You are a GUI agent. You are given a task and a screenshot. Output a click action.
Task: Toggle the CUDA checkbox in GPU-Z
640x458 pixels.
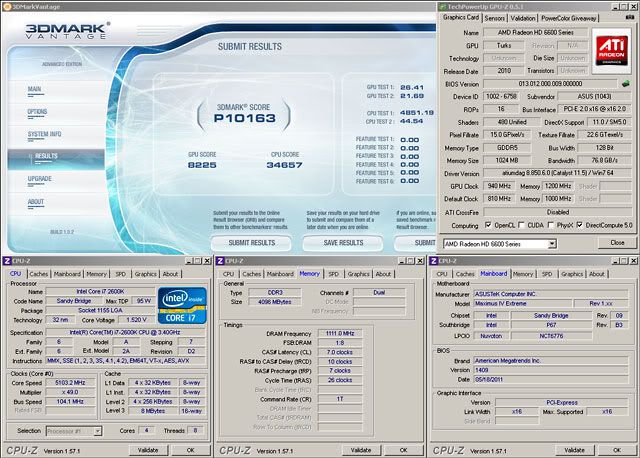pyautogui.click(x=521, y=225)
